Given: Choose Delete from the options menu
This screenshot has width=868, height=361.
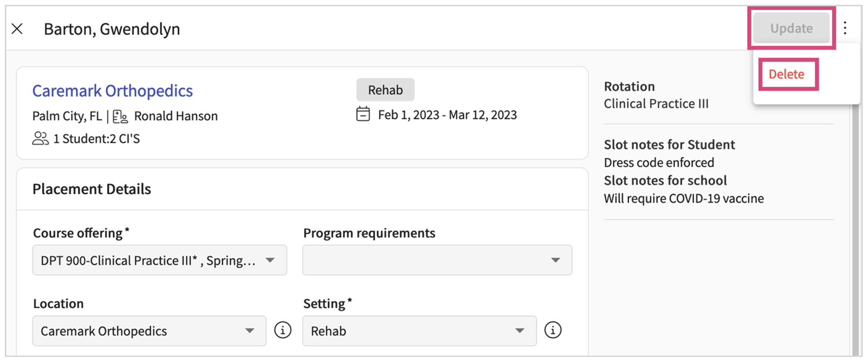Looking at the screenshot, I should tap(786, 74).
